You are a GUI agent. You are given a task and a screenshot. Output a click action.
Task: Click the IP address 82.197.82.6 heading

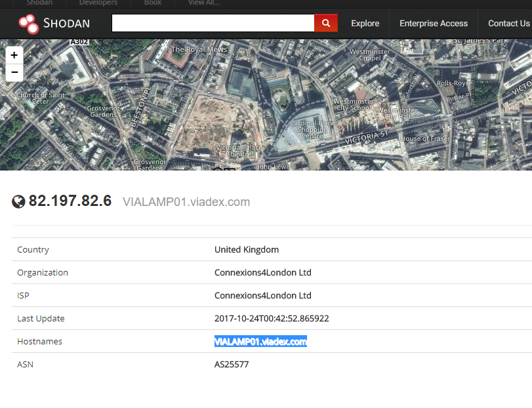pos(70,201)
